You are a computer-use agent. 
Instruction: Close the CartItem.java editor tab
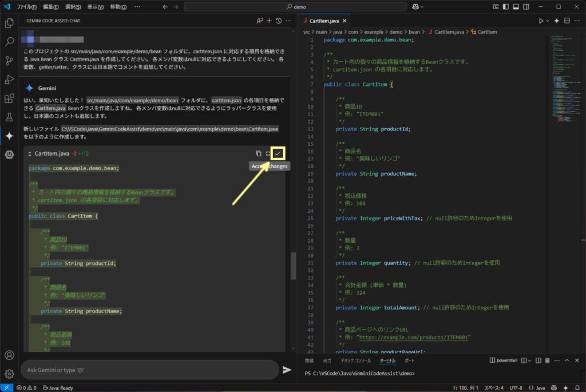(345, 21)
